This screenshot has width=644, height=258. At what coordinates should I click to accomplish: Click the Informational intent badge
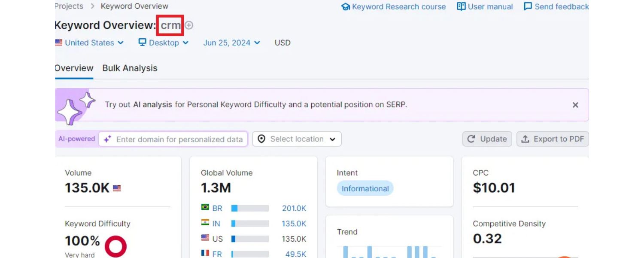(365, 188)
